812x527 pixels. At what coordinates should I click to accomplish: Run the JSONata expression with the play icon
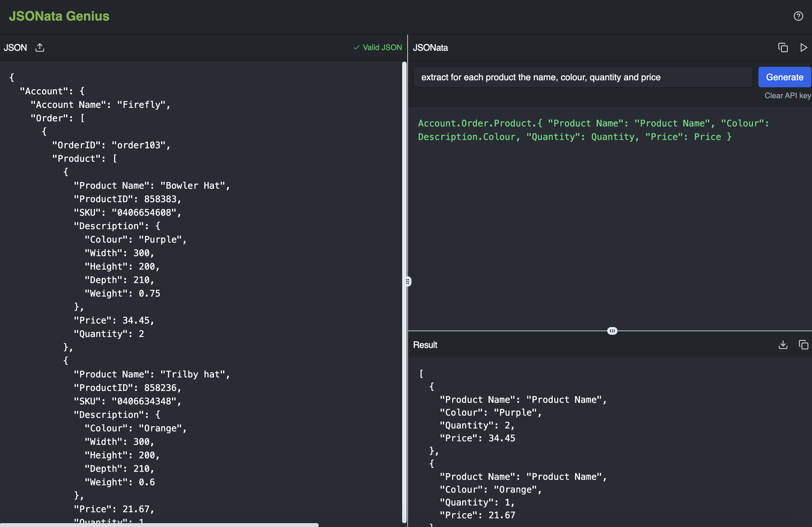point(803,48)
